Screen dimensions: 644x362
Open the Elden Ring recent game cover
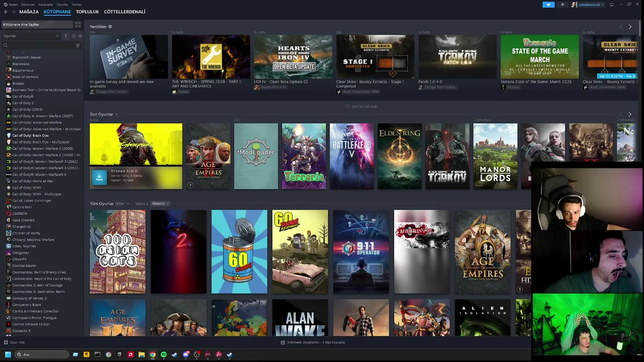click(x=400, y=156)
